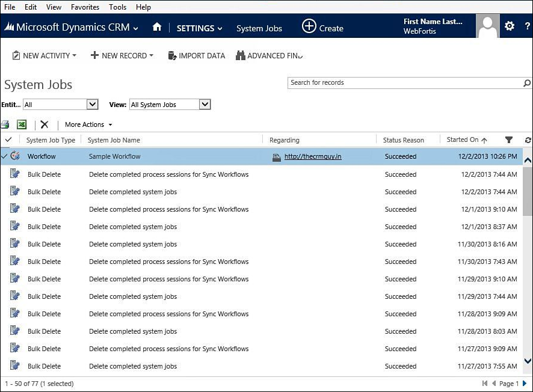Click 1 - 50 of 77 status text
The image size is (533, 392).
tap(39, 384)
